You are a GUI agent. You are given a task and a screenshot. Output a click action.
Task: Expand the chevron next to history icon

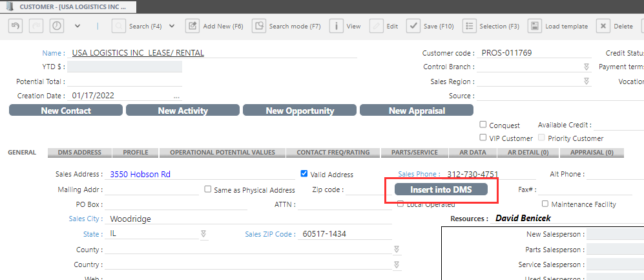(x=78, y=26)
